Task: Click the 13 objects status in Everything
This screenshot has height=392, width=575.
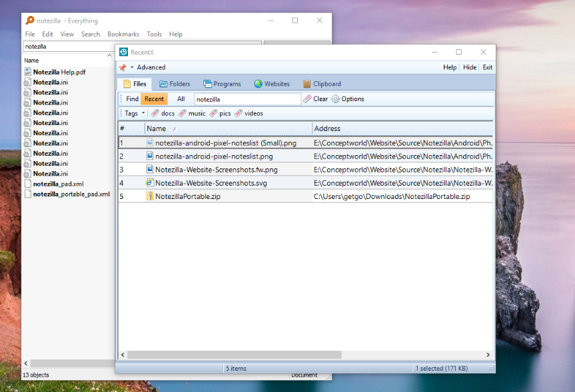Action: [x=35, y=375]
